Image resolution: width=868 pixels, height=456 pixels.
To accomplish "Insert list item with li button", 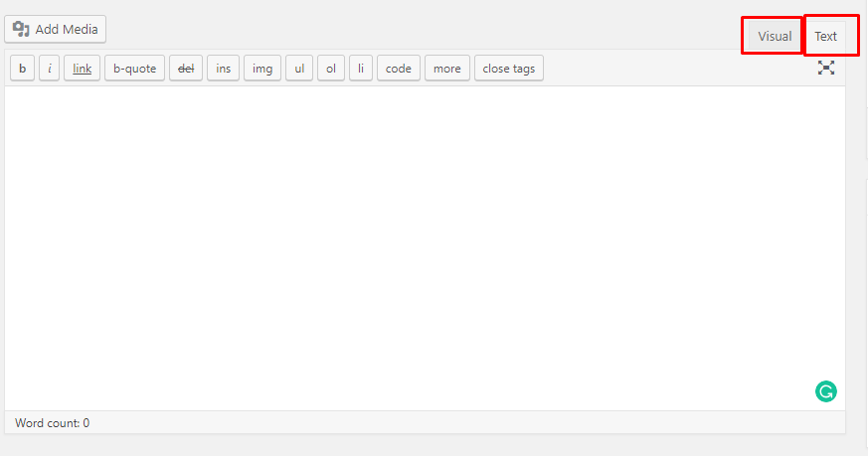I will tap(361, 69).
